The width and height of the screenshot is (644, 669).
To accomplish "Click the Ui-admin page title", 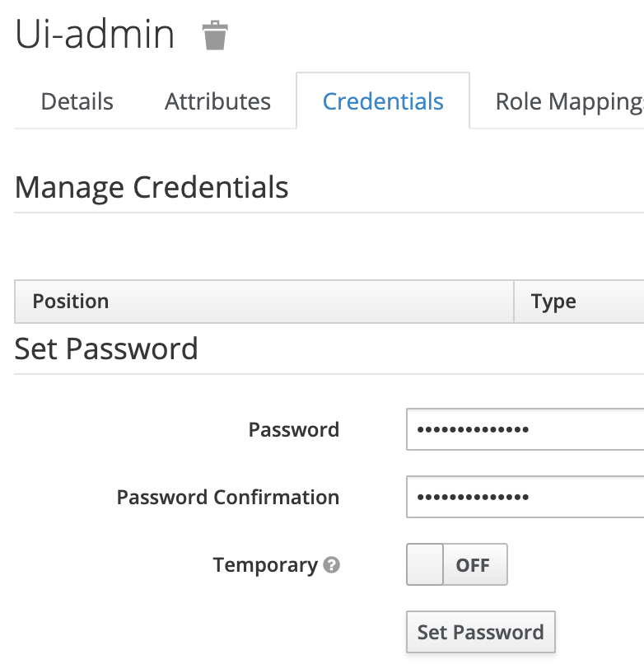I will click(93, 35).
